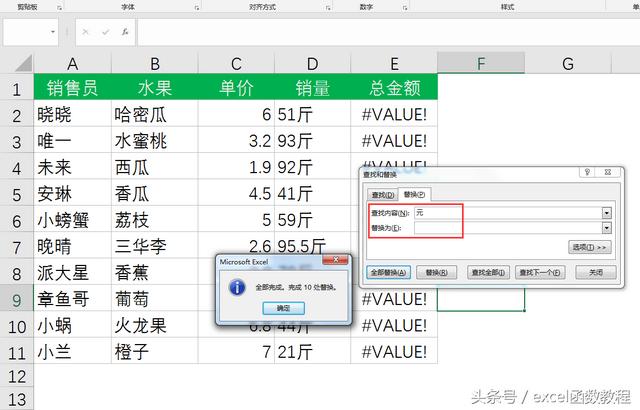Close the 查找和替换 dialog window

(x=607, y=172)
